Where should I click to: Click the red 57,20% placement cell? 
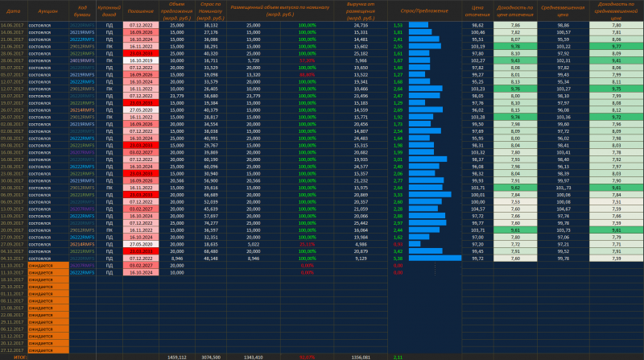point(307,60)
